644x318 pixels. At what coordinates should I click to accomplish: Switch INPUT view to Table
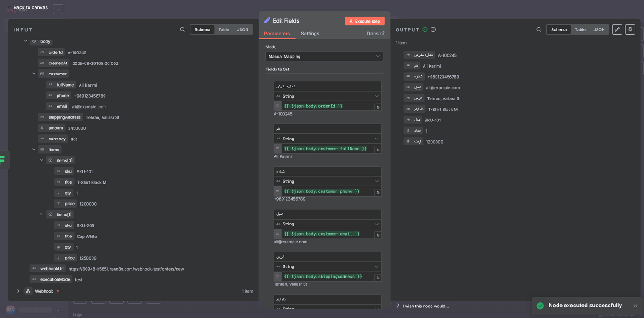pyautogui.click(x=224, y=29)
